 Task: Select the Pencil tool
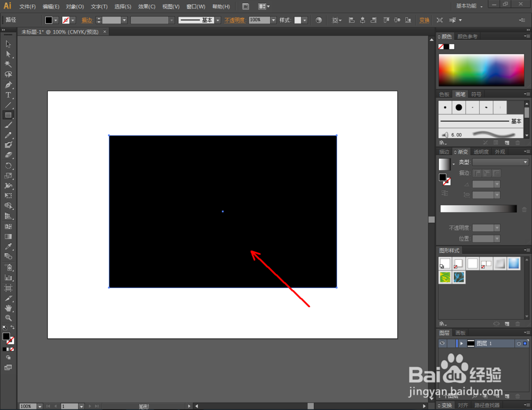coord(8,135)
